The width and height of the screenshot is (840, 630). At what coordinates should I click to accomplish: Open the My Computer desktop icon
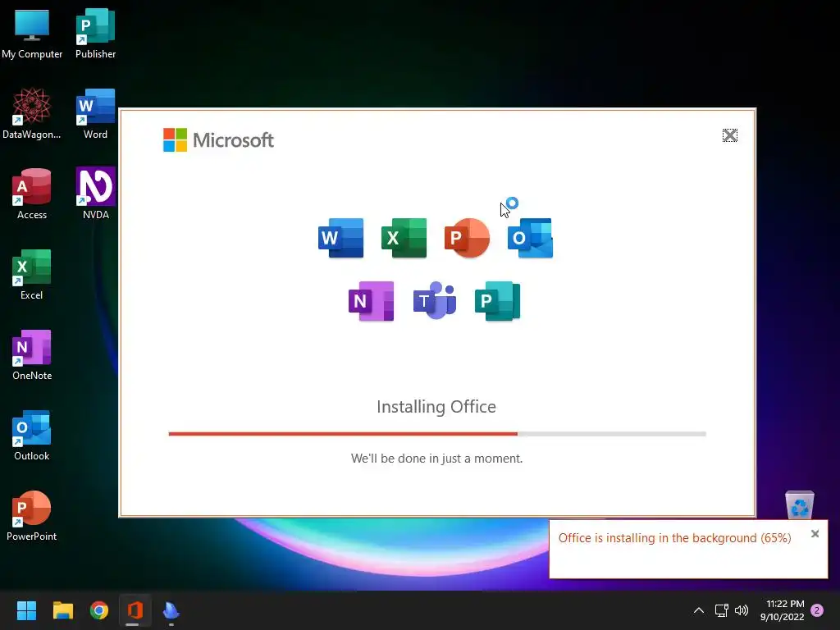click(x=32, y=33)
